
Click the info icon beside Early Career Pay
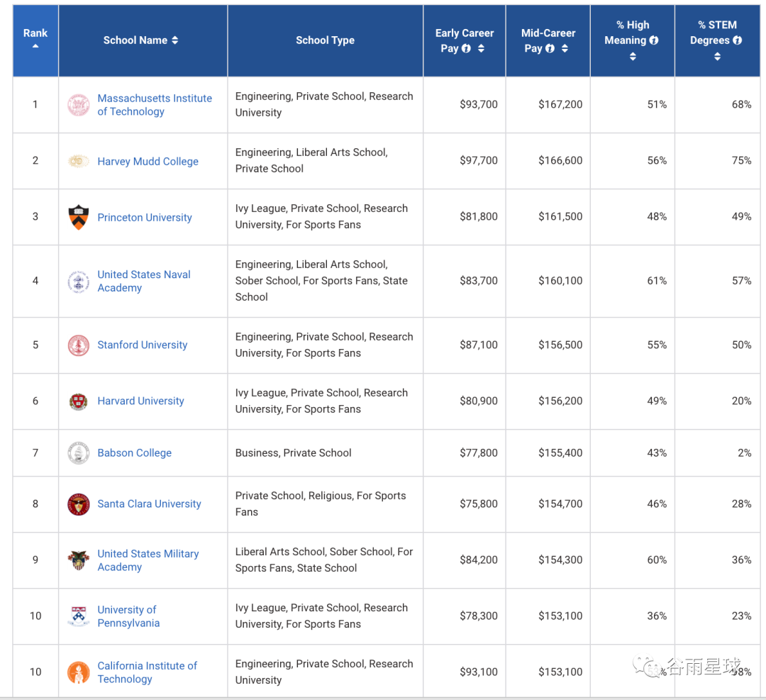point(466,49)
